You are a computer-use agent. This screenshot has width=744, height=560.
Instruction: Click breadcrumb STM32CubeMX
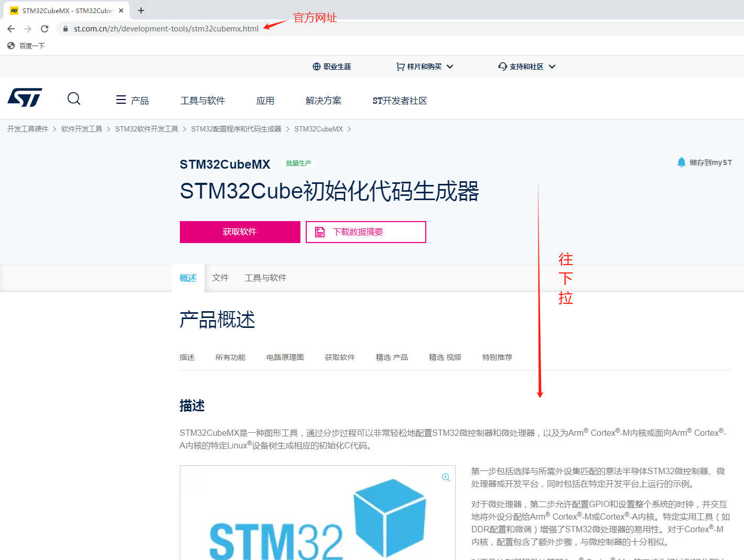(319, 129)
